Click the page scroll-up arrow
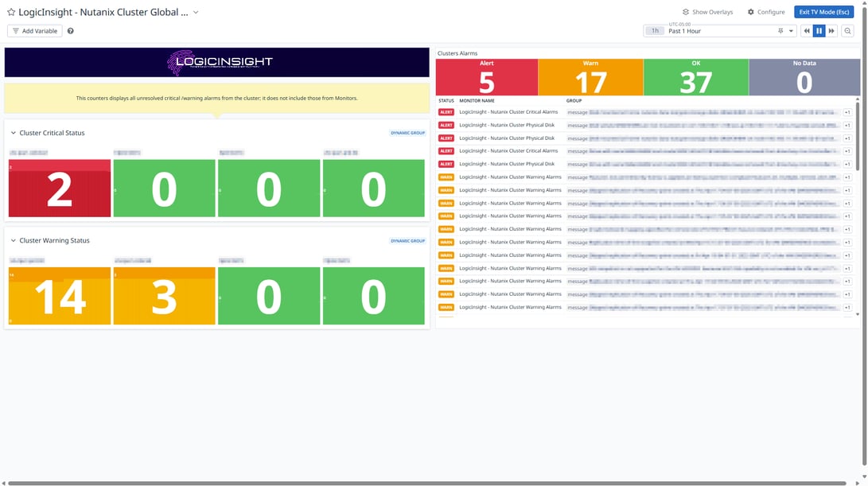 pyautogui.click(x=865, y=2)
